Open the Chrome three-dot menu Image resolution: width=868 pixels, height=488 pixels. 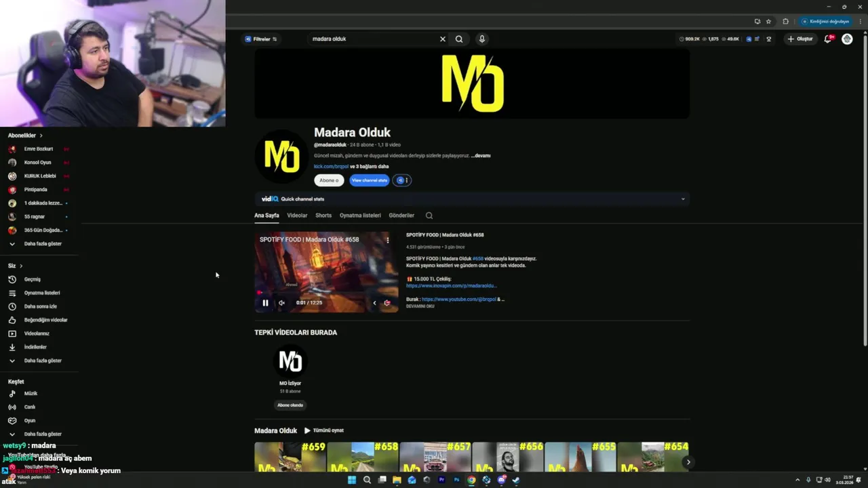860,21
